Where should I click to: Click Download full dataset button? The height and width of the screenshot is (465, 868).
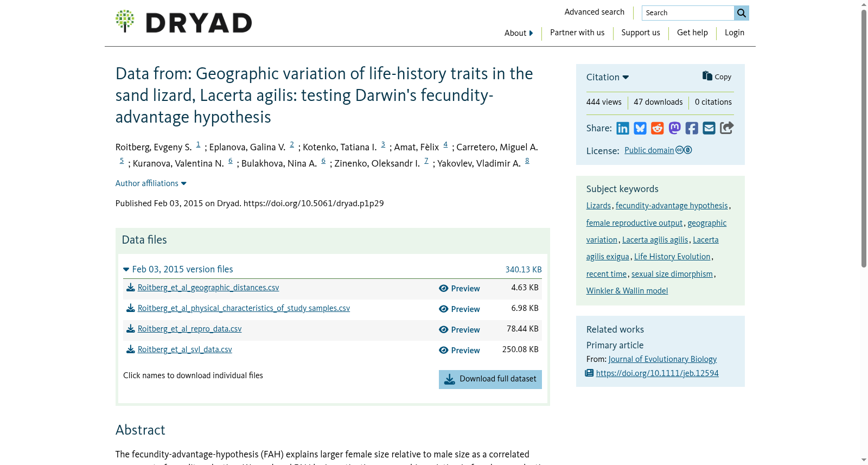pos(490,379)
